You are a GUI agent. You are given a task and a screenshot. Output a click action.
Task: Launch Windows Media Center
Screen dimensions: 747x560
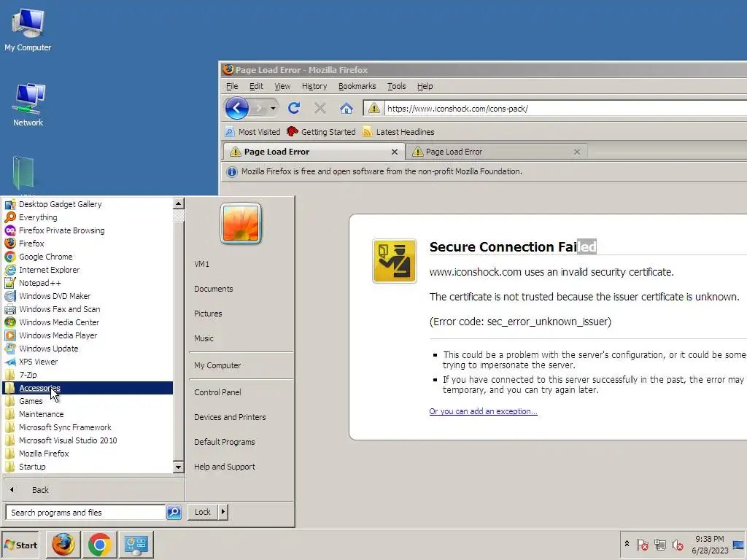point(88,322)
